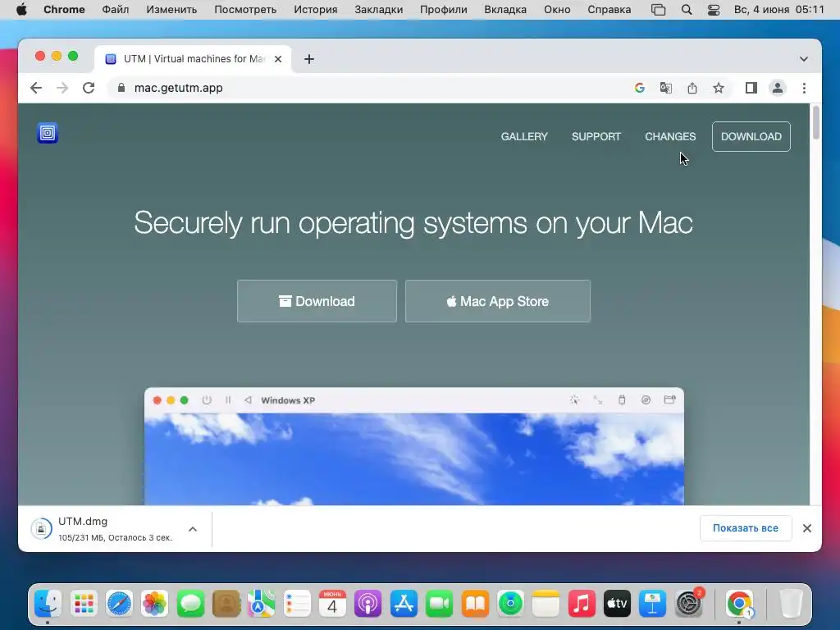Open FaceTime from the Dock
This screenshot has width=840, height=630.
pyautogui.click(x=439, y=604)
